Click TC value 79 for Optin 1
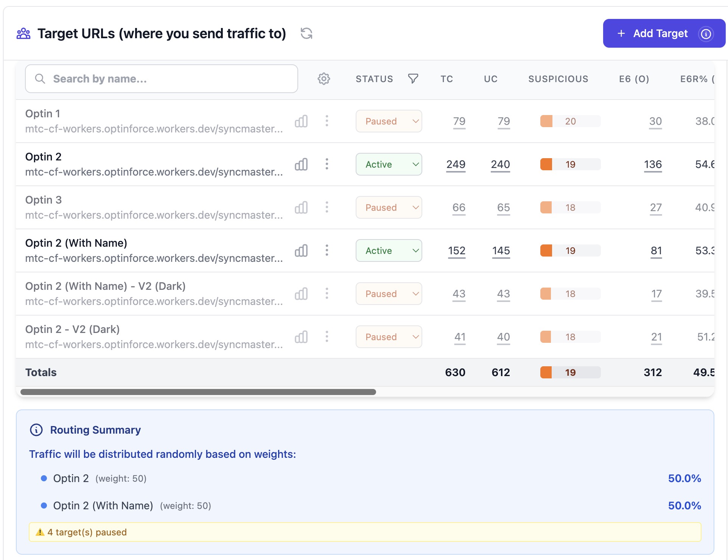The image size is (728, 560). [x=459, y=121]
